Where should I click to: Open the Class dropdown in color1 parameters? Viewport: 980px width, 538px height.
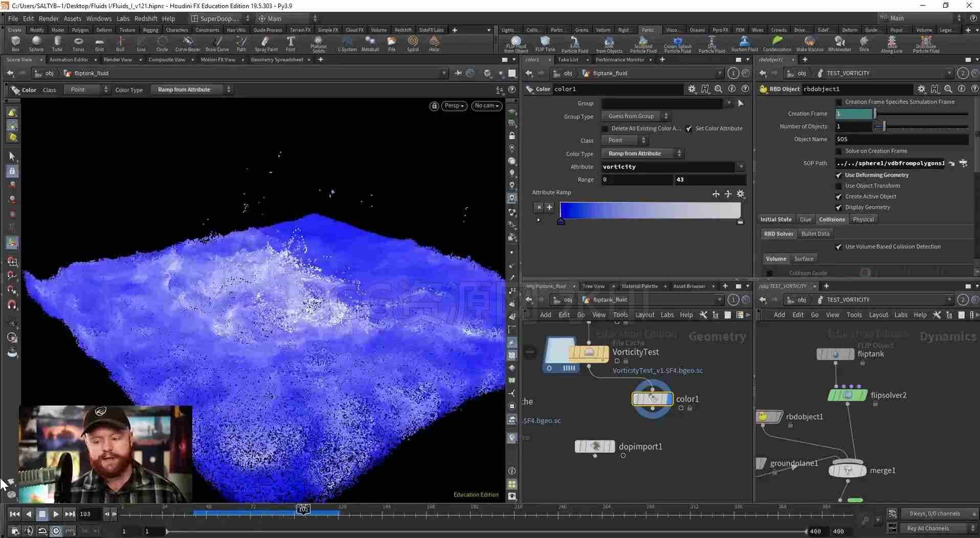pos(626,140)
